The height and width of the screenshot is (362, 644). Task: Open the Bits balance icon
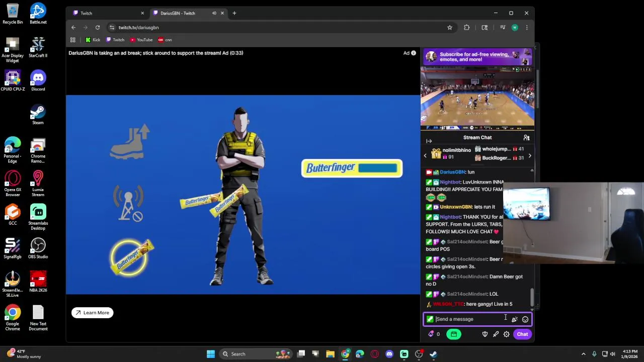434,334
